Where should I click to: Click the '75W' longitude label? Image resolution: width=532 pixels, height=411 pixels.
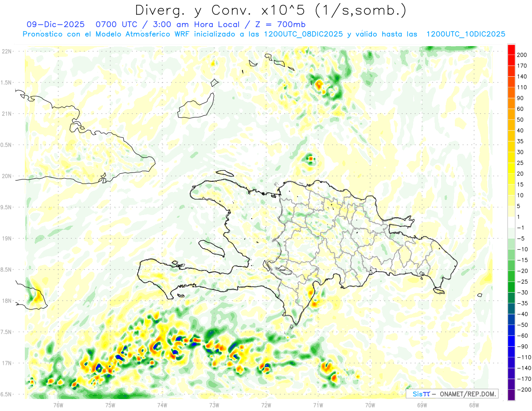pyautogui.click(x=110, y=404)
